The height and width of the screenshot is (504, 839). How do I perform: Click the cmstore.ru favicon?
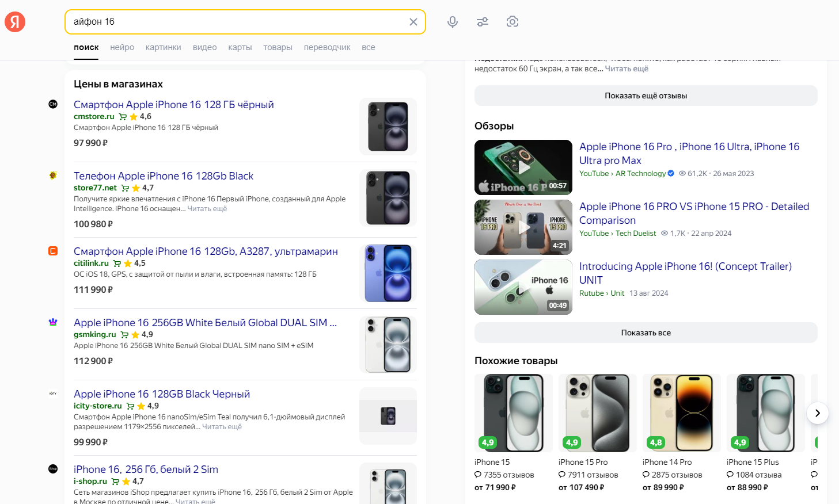pyautogui.click(x=53, y=104)
